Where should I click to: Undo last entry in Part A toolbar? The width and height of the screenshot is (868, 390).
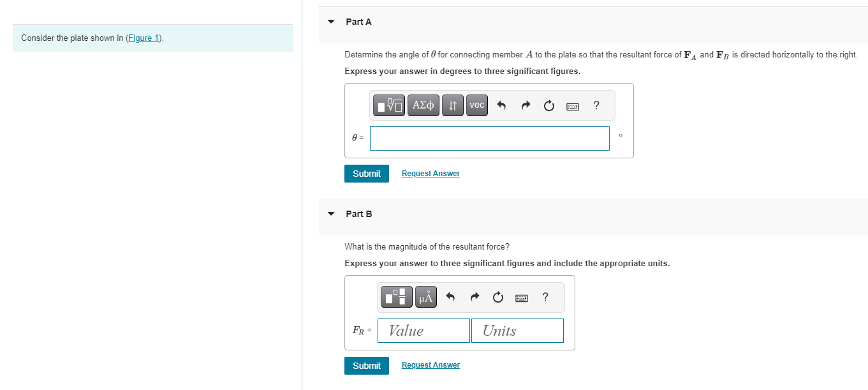point(501,106)
